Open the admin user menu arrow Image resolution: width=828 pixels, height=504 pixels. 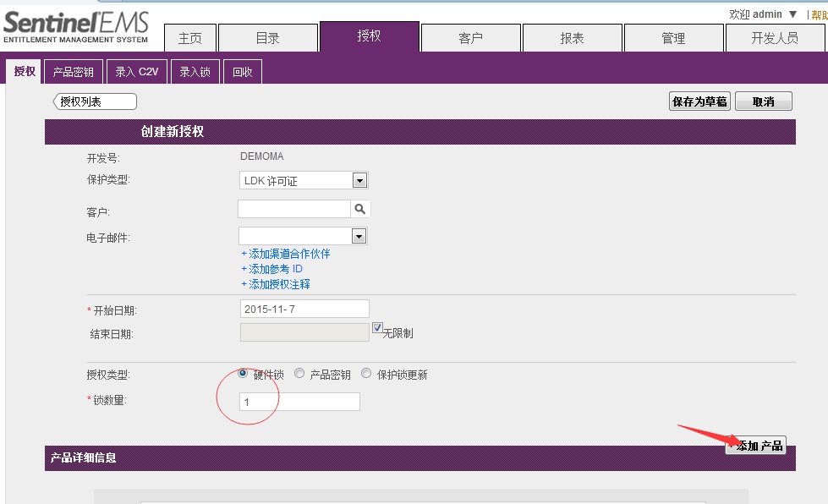pyautogui.click(x=792, y=14)
